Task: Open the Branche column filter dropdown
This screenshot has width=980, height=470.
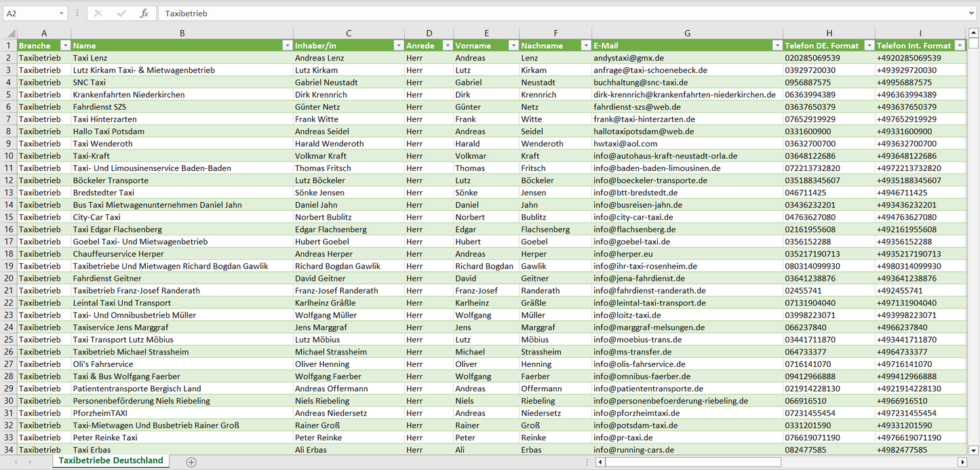Action: pyautogui.click(x=65, y=45)
